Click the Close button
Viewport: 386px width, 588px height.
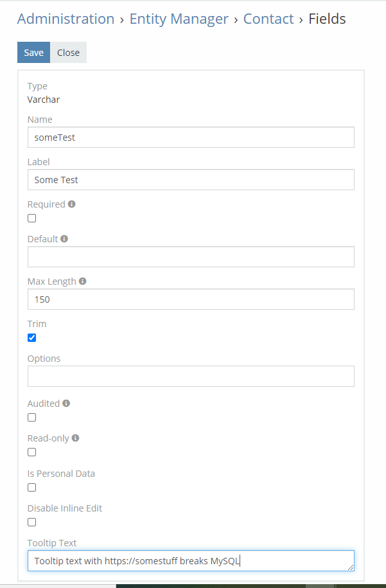point(68,53)
